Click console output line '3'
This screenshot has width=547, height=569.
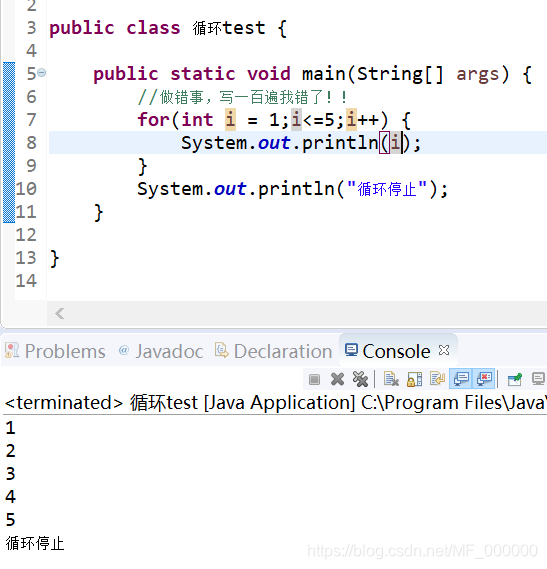point(10,474)
